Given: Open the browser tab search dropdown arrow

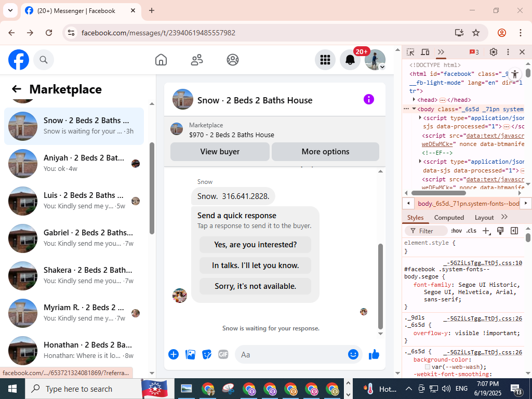Looking at the screenshot, I should 10,10.
